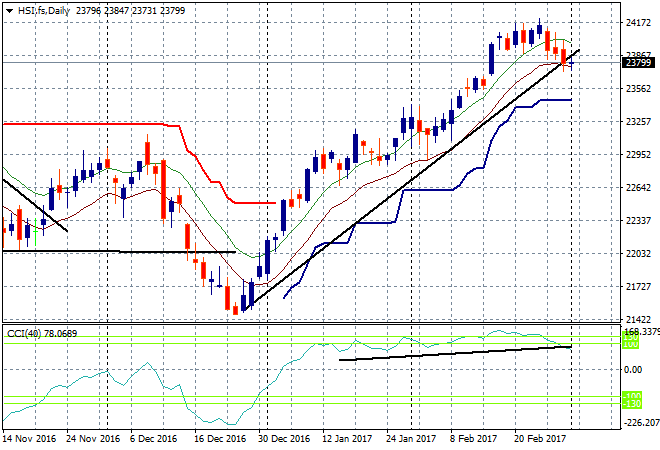This screenshot has width=660, height=450.
Task: Click the CCI(40) 78.0689 indicator label
Action: (42, 334)
